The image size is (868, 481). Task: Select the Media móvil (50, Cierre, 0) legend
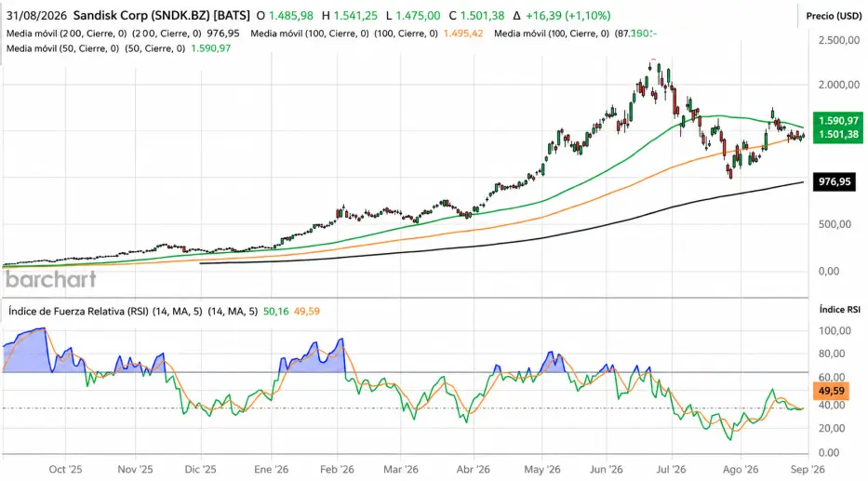pos(62,48)
